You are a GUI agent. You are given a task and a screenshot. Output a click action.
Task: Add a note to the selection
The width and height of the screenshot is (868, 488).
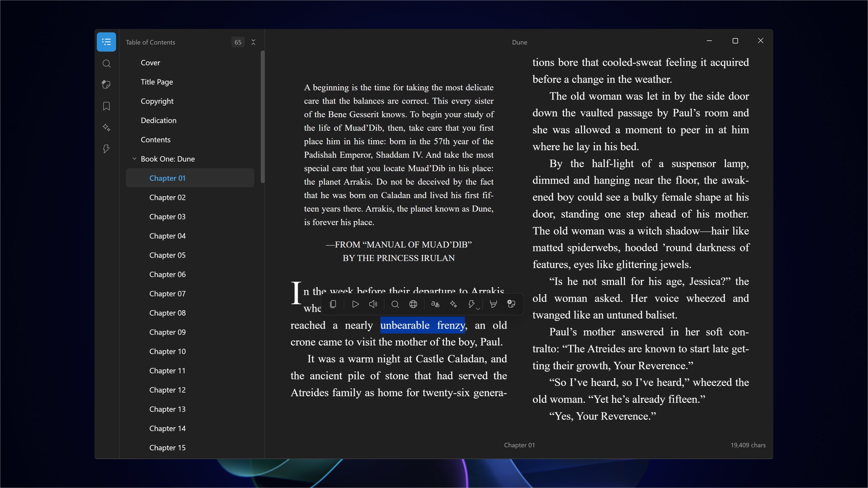coord(511,304)
